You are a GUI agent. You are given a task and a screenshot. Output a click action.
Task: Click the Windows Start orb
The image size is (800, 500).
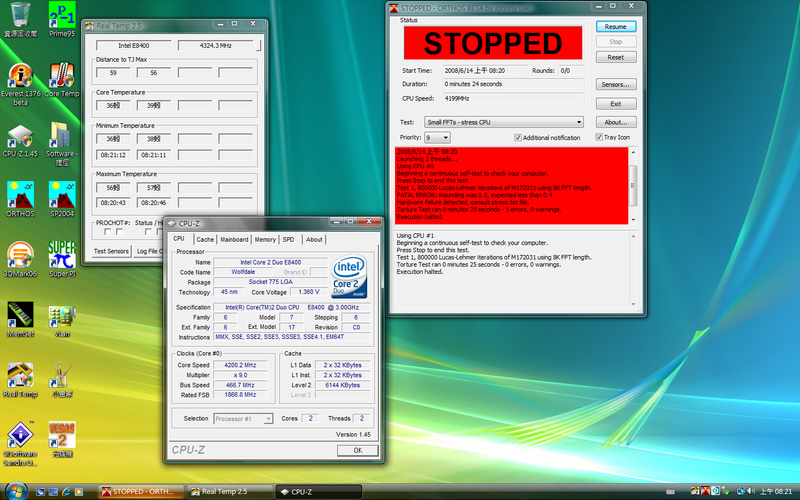[16, 491]
